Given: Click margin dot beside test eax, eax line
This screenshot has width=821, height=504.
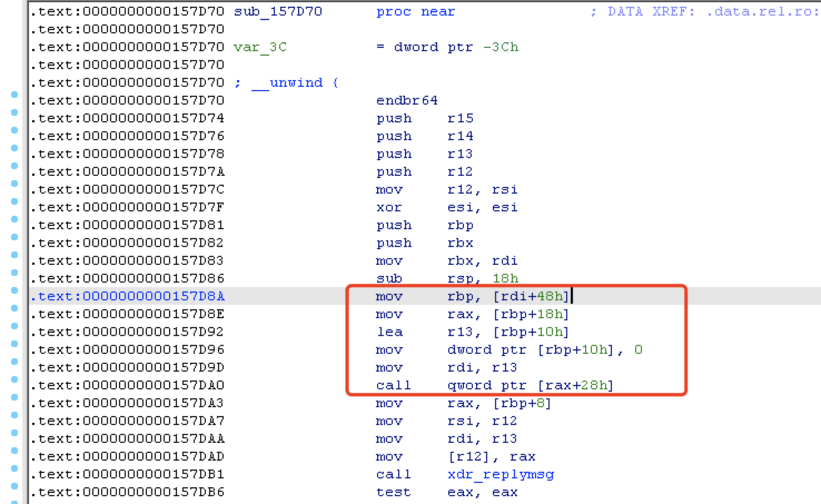Looking at the screenshot, I should [14, 487].
